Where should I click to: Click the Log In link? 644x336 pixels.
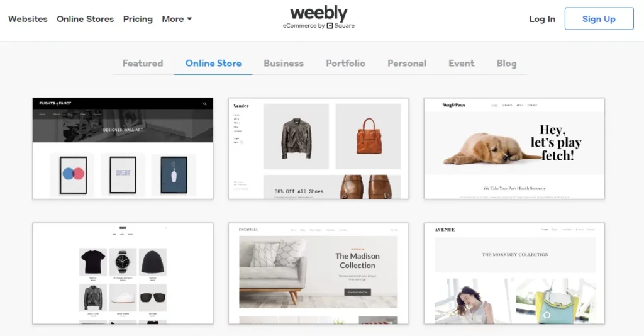point(541,19)
